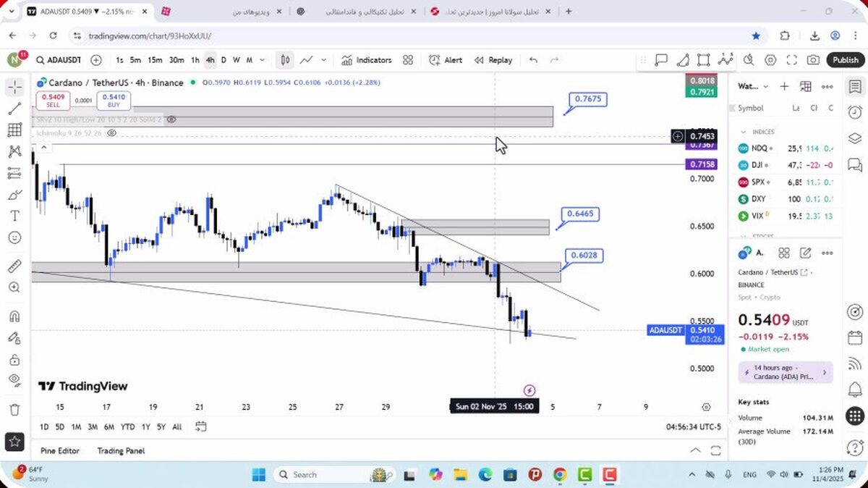Toggle magnet mode for drawings
868x488 pixels.
pyautogui.click(x=14, y=316)
